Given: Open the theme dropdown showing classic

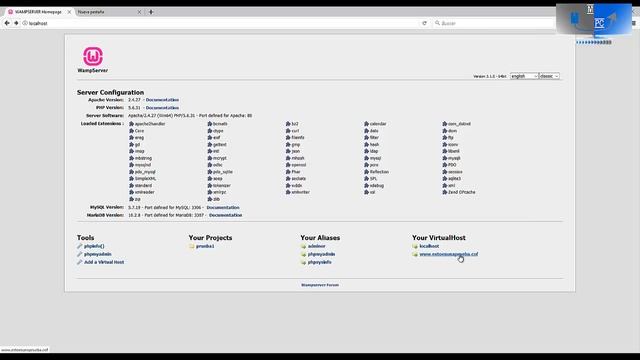Looking at the screenshot, I should 549,76.
